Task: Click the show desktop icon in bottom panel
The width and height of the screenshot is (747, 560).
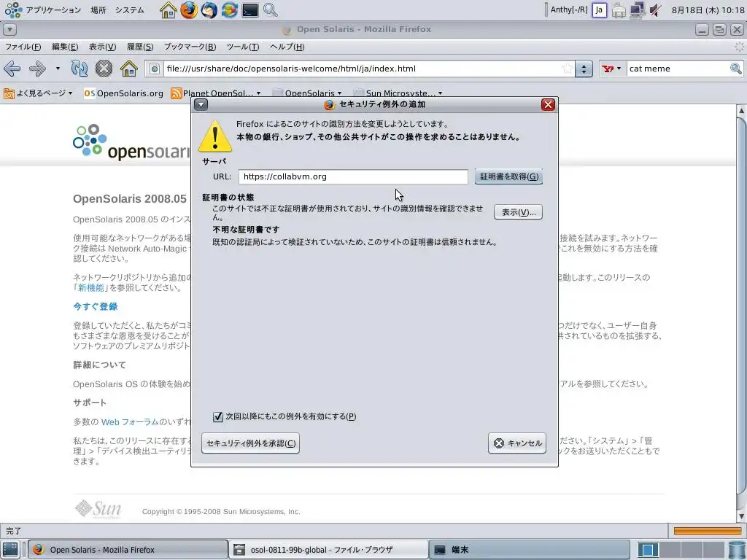Action: [x=10, y=550]
